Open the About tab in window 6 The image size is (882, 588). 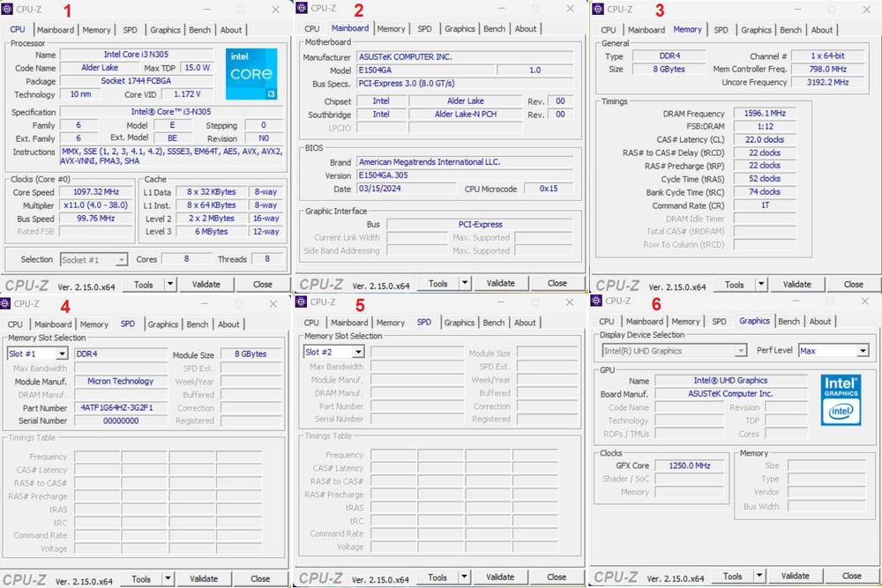point(820,322)
